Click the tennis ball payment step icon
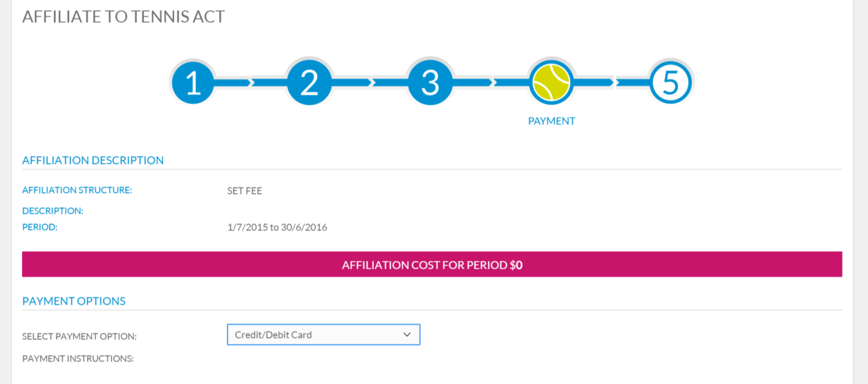This screenshot has width=868, height=384. pyautogui.click(x=551, y=82)
